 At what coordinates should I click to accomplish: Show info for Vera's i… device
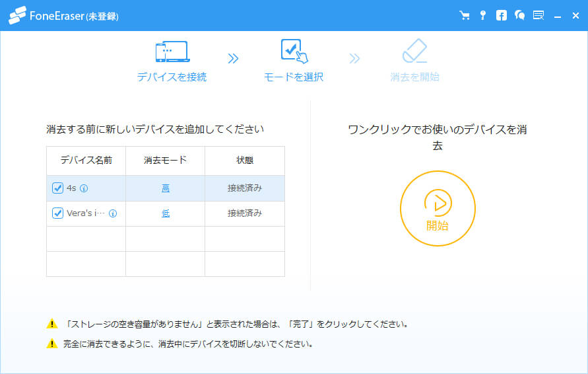113,213
